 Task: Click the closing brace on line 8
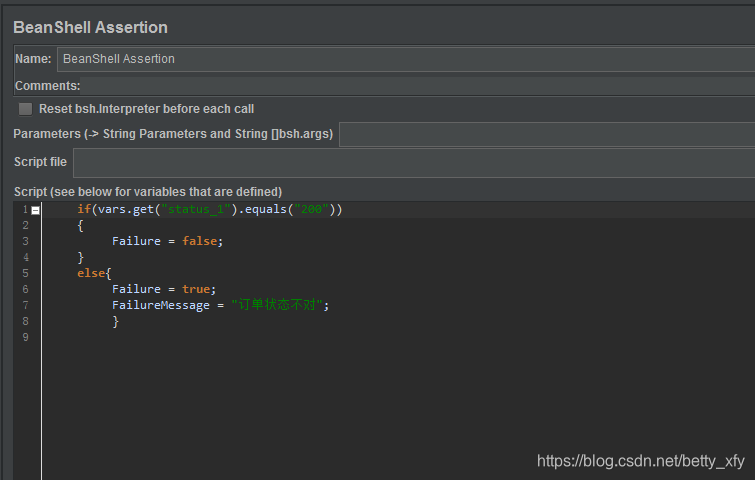(116, 322)
